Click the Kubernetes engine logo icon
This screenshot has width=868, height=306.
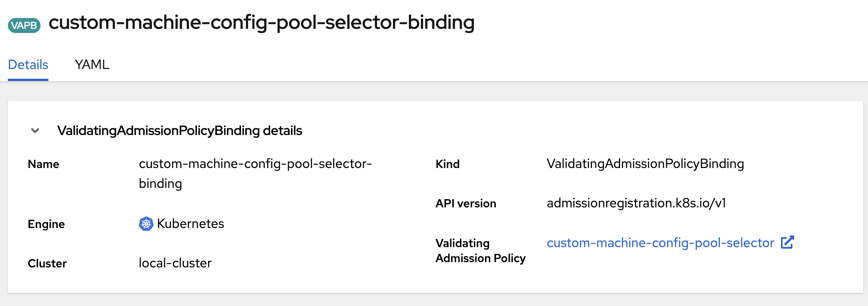(146, 224)
